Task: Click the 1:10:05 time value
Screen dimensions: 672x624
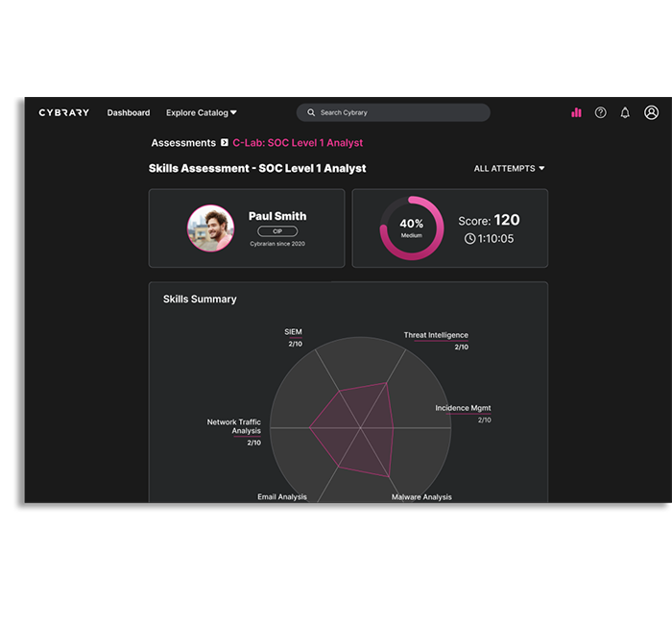Action: click(x=495, y=239)
